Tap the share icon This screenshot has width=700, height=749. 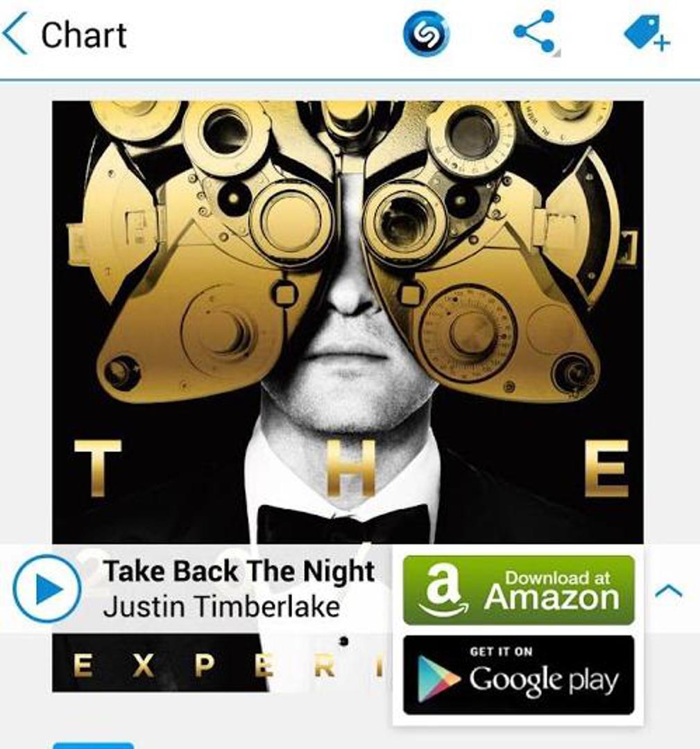coord(535,31)
